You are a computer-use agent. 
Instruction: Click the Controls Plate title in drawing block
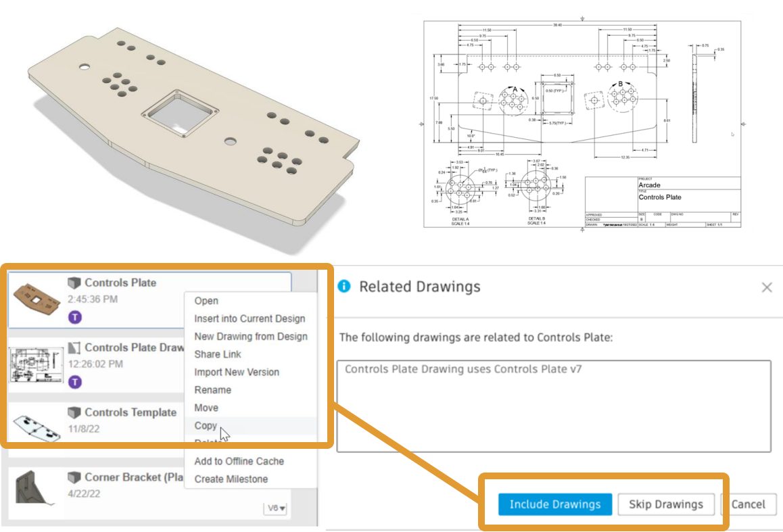pyautogui.click(x=660, y=197)
